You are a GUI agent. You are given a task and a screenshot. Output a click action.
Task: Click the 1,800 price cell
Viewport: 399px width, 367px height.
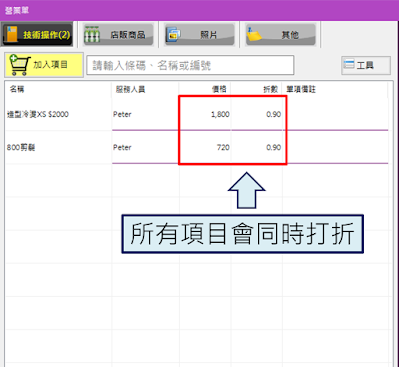(x=220, y=114)
